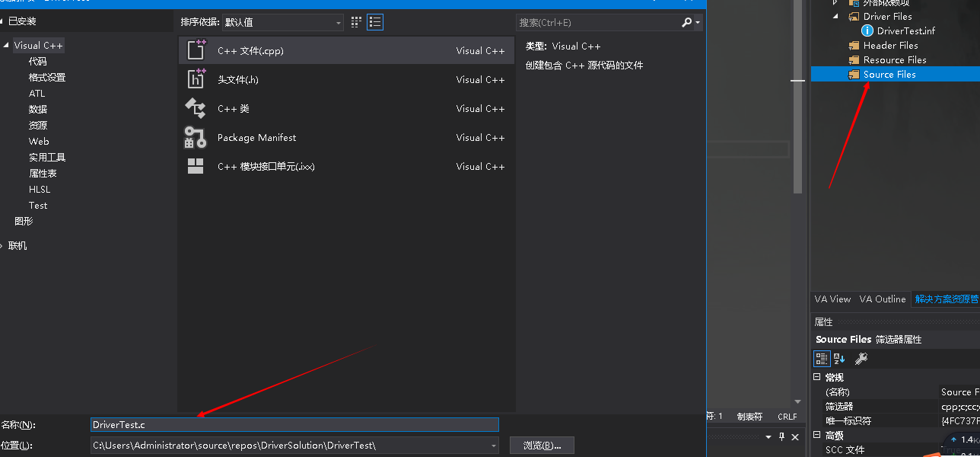Open the search box options dropdown arrow

coord(698,23)
